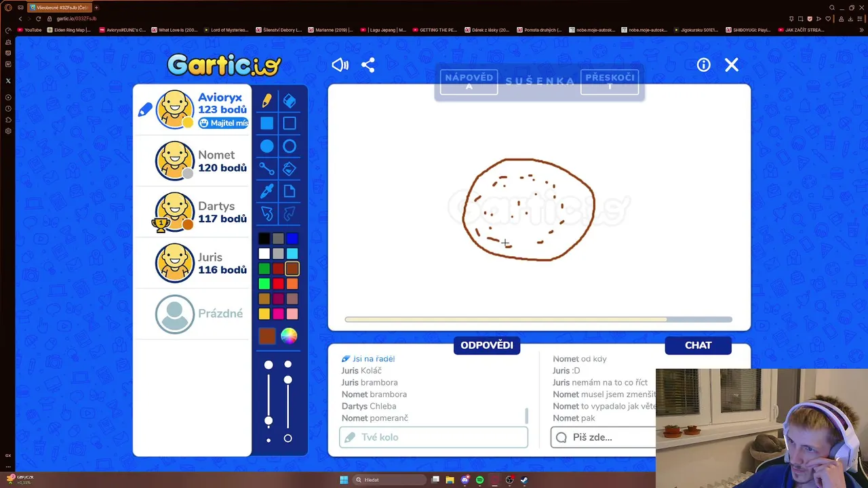Click the 'Piš zde...' chat input
Screen dimensions: 868x488
[604, 437]
